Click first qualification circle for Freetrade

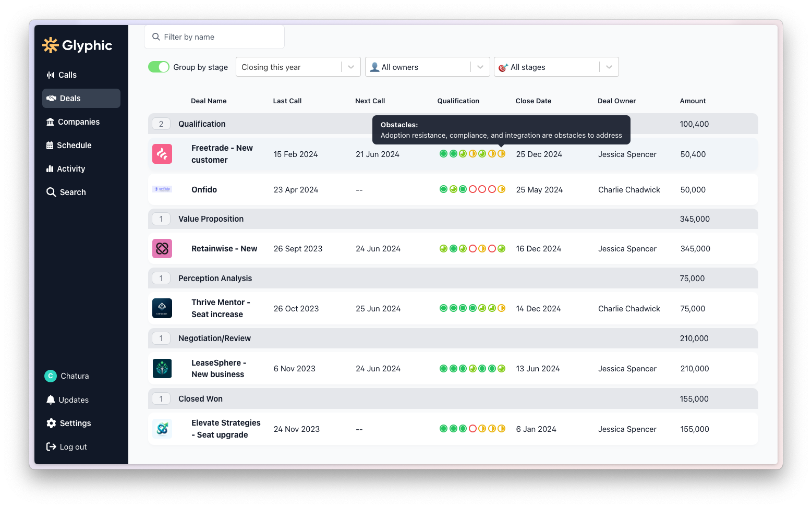(x=443, y=154)
